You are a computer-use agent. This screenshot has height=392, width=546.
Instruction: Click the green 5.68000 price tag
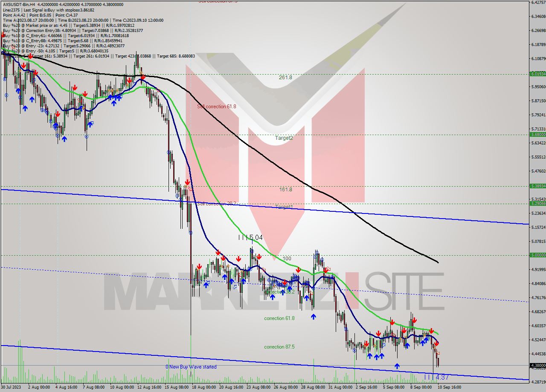(538, 134)
